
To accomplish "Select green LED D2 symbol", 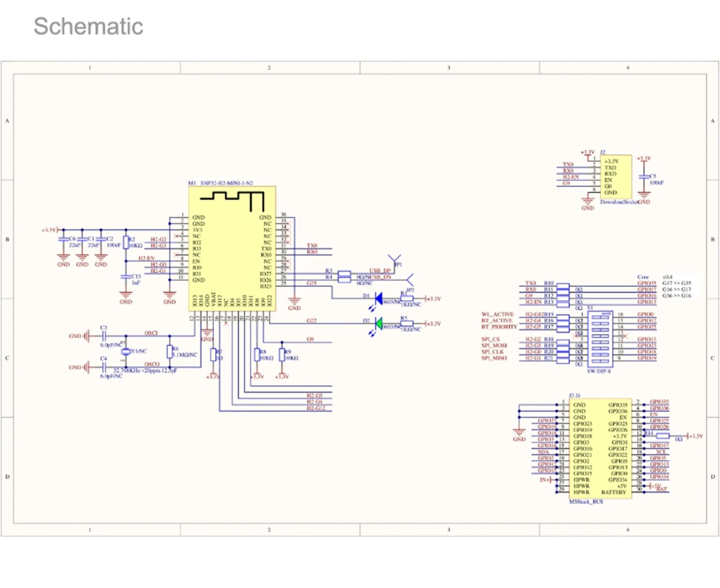I will [379, 323].
